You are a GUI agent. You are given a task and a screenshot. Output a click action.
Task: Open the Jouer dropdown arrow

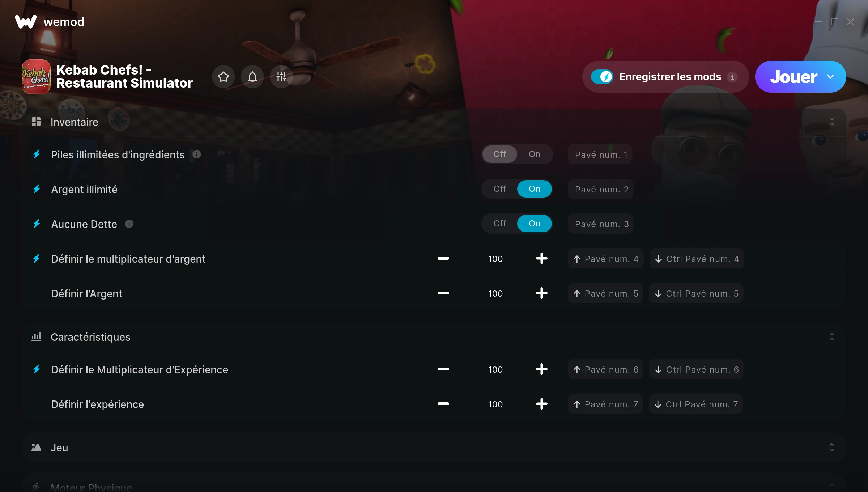831,77
